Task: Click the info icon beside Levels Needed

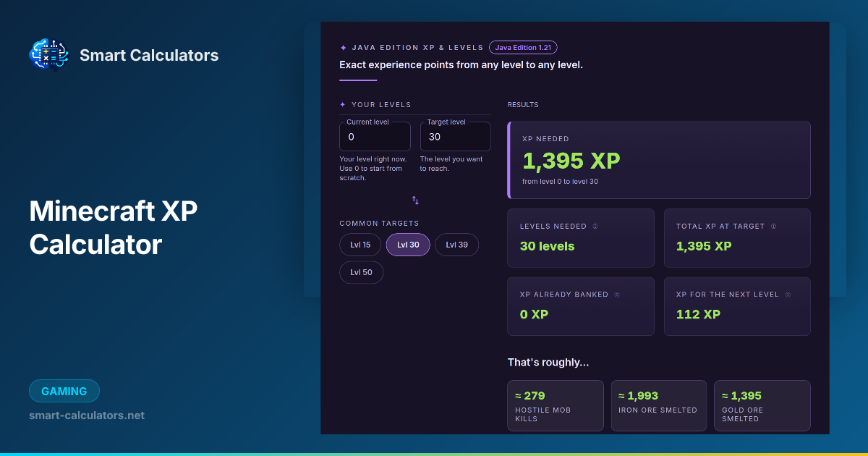Action: click(595, 227)
